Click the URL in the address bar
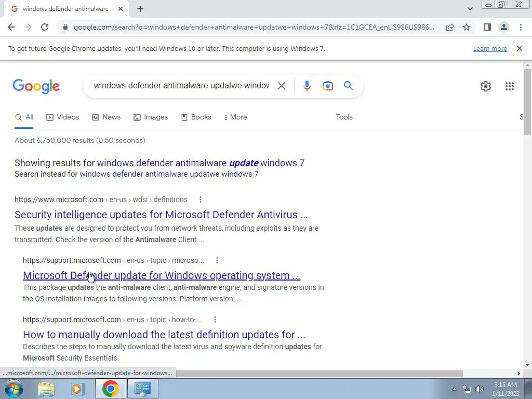 coord(254,27)
